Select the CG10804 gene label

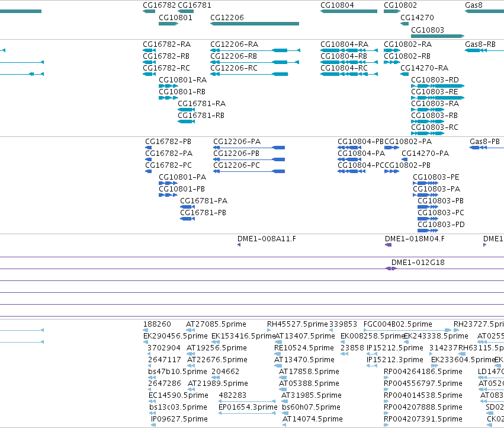[x=337, y=5]
